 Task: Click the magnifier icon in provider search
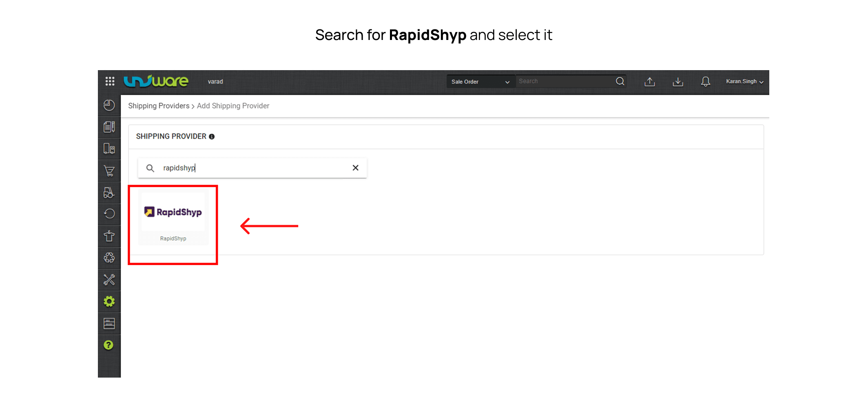tap(150, 168)
